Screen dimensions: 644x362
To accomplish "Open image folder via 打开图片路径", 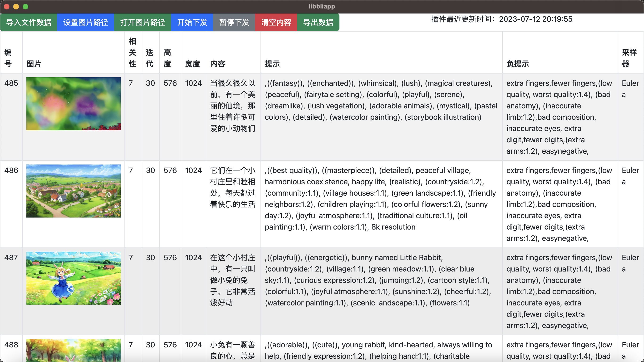I will click(x=143, y=22).
